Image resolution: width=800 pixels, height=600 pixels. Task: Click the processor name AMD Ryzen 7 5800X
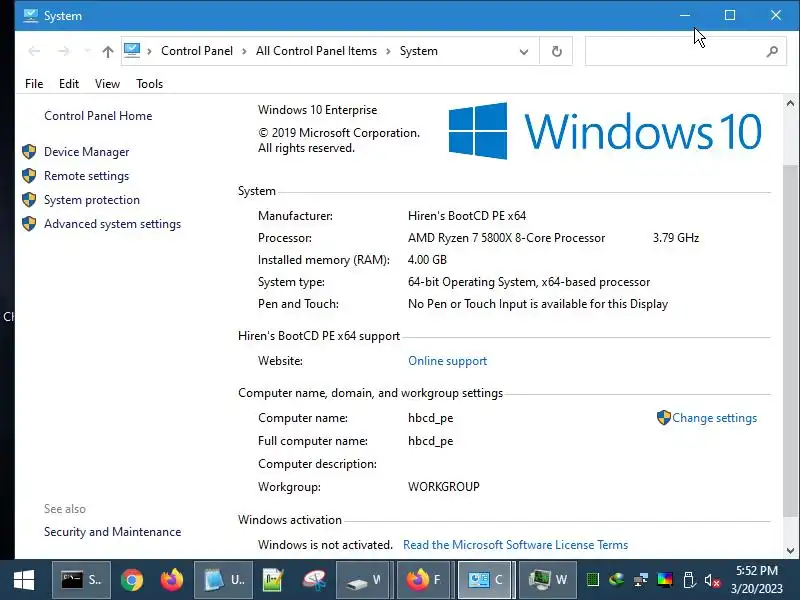507,238
